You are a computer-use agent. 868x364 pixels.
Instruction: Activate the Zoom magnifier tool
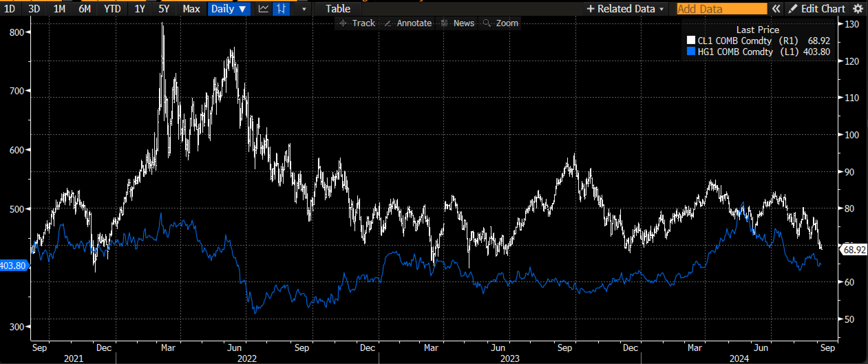(500, 23)
